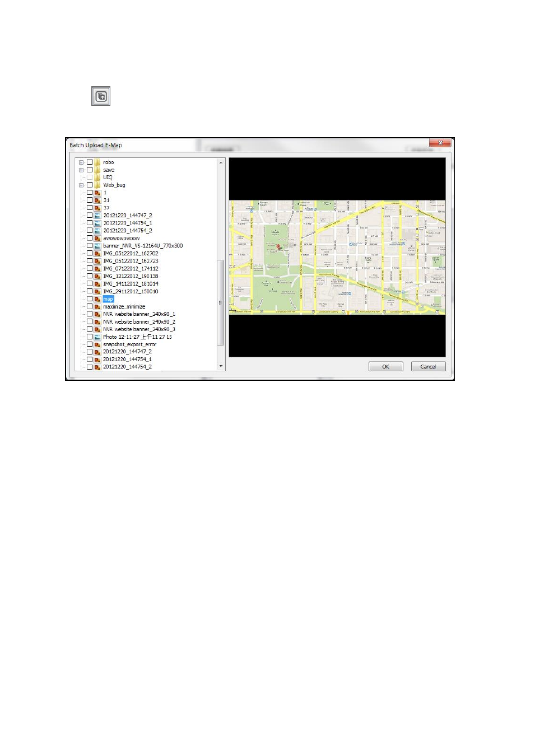Check the robo folder checkbox
The width and height of the screenshot is (535, 756).
[x=90, y=162]
